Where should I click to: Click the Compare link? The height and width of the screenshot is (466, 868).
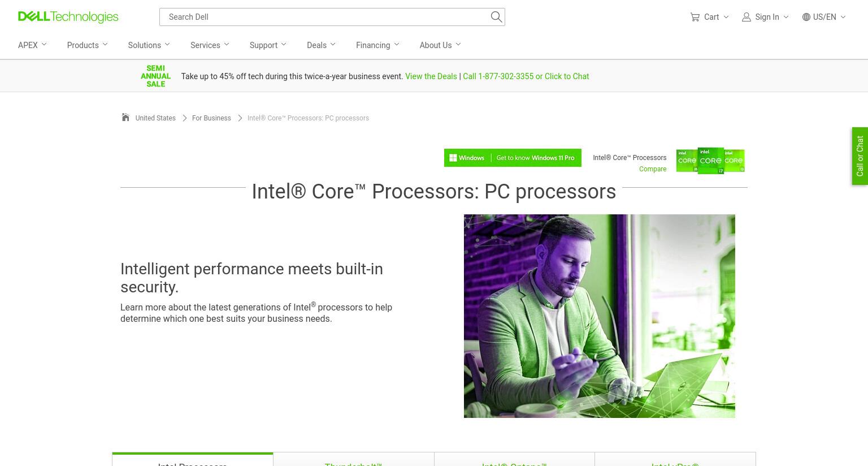(x=653, y=169)
